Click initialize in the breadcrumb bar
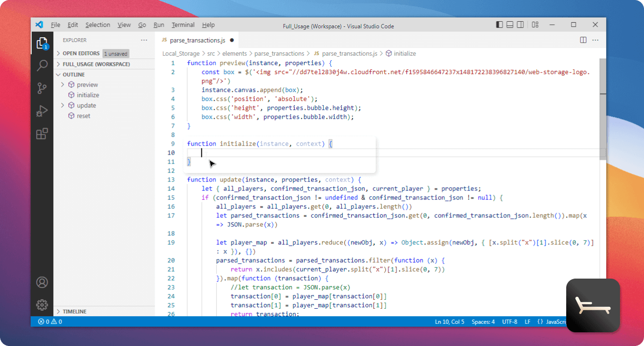 click(x=405, y=53)
